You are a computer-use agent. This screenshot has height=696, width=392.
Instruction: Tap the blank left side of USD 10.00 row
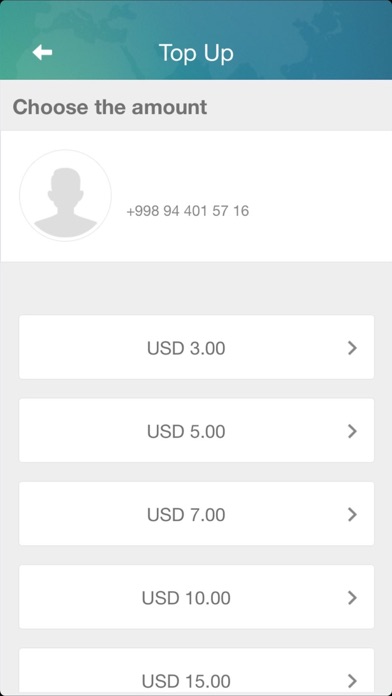click(x=78, y=597)
